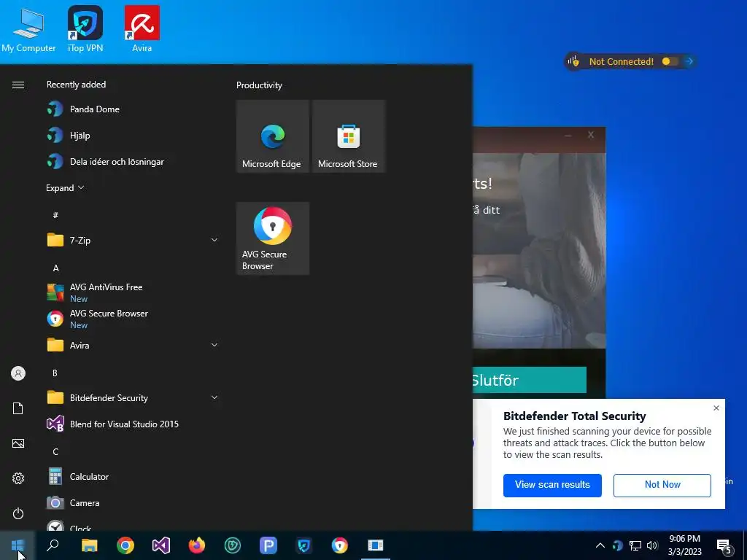The image size is (747, 560).
Task: Open the Avira desktop shortcut
Action: [142, 29]
